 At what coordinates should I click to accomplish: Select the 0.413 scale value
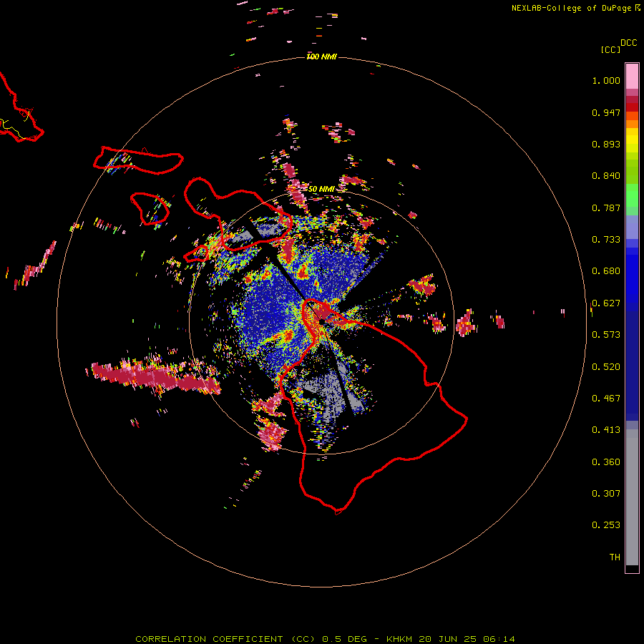click(606, 430)
